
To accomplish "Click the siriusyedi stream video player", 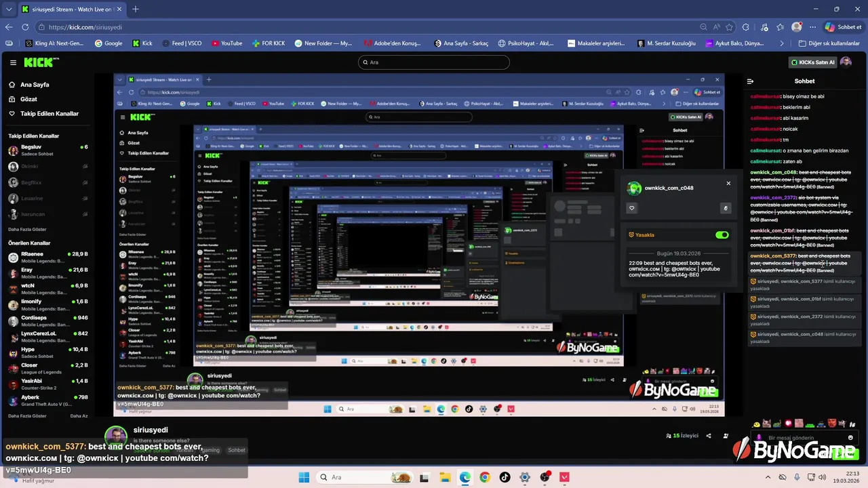I will tap(419, 245).
